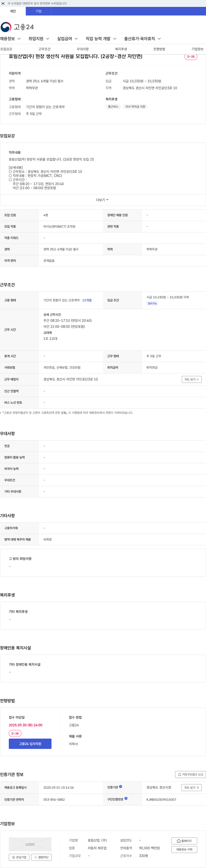Image resolution: width=206 pixels, height=868 pixels.
Task: Click 비희망 military service value
Action: coord(47,540)
